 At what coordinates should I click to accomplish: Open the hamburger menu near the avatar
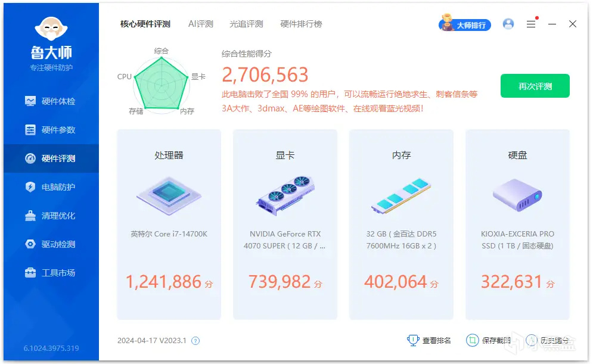pyautogui.click(x=531, y=23)
